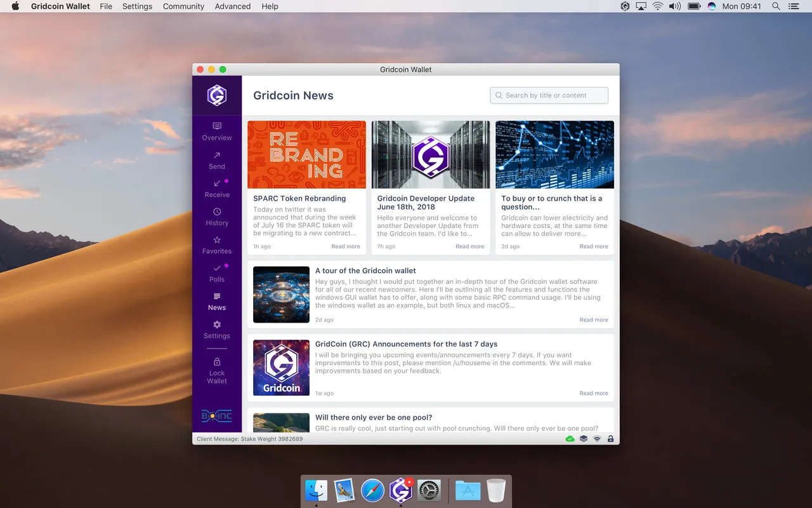Viewport: 812px width, 508px height.
Task: Click 'Gridcoin Developer Update June 18th, 2018' headline
Action: tap(426, 203)
